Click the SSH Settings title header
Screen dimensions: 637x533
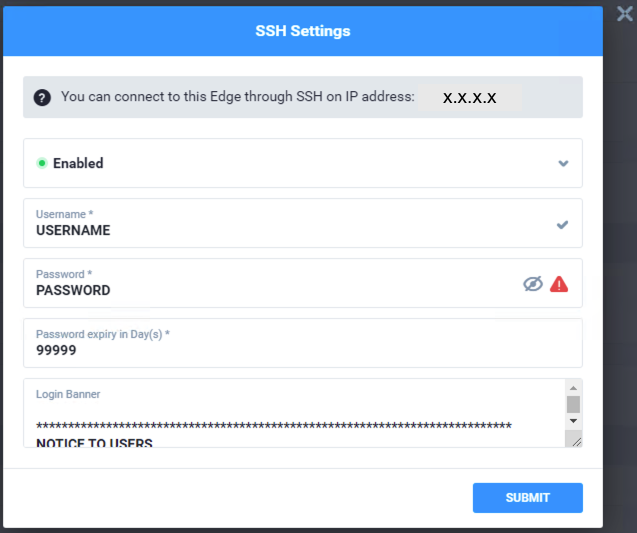coord(303,31)
